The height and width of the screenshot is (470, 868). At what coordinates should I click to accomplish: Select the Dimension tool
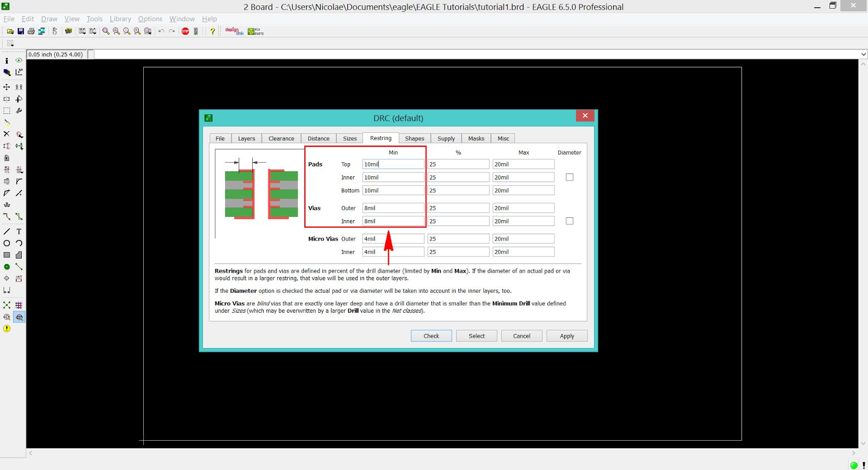(7, 290)
